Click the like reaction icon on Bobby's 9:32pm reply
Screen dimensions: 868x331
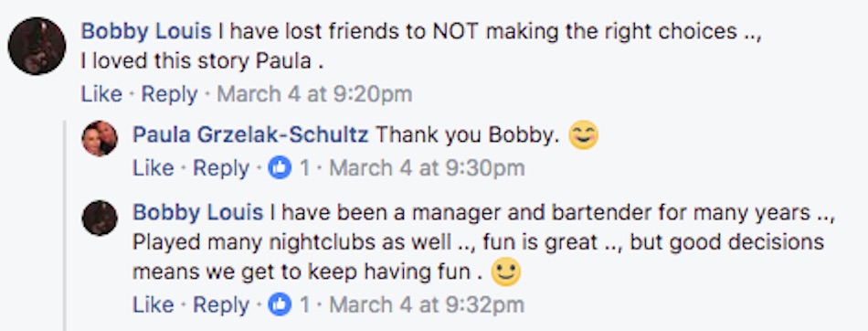tap(280, 304)
